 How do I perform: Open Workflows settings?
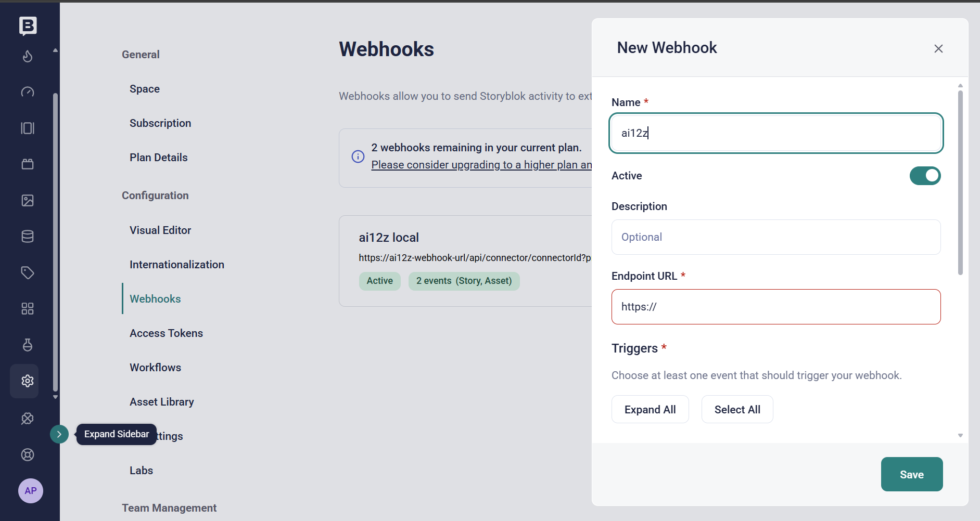click(x=155, y=368)
